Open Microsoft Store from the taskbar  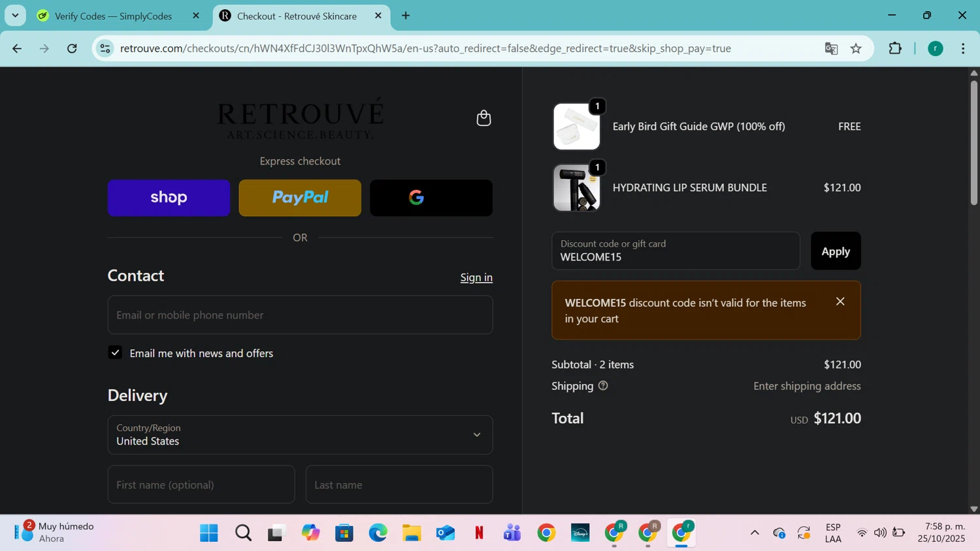(x=344, y=533)
